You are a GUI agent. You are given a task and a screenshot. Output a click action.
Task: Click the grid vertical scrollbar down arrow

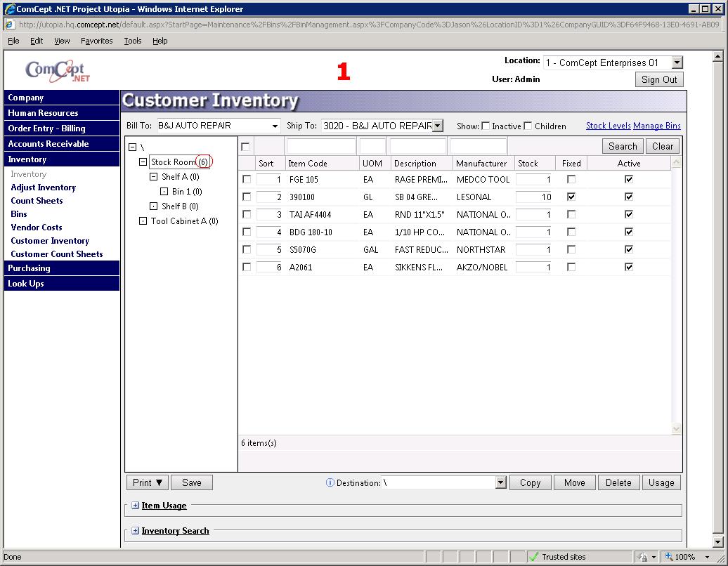pos(677,429)
